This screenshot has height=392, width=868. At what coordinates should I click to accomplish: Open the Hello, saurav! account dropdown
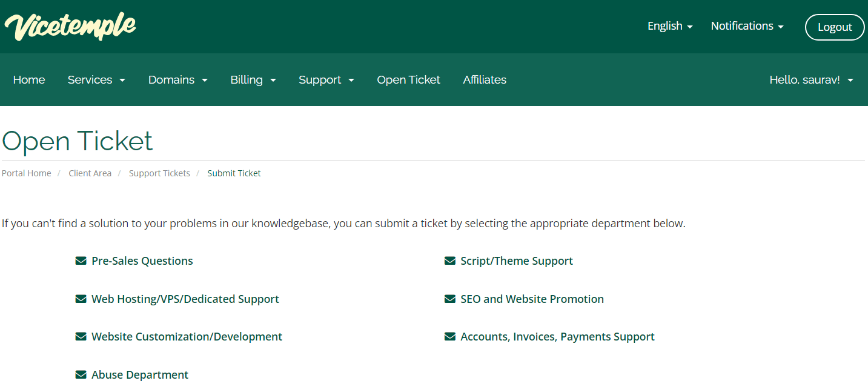pyautogui.click(x=810, y=79)
